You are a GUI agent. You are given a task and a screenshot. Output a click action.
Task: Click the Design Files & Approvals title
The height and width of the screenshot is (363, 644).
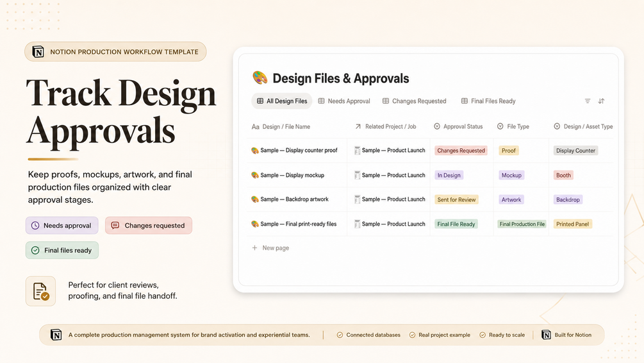tap(341, 78)
